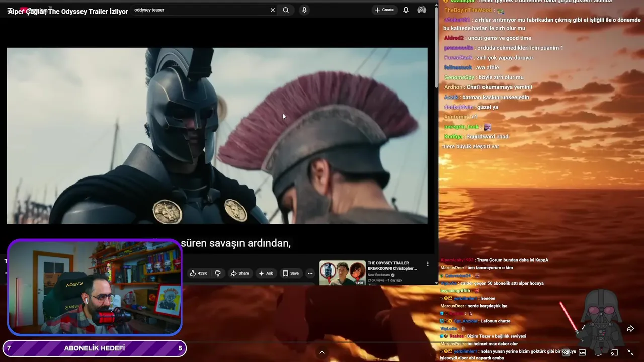Open more actions ellipsis beside Save

(x=310, y=273)
